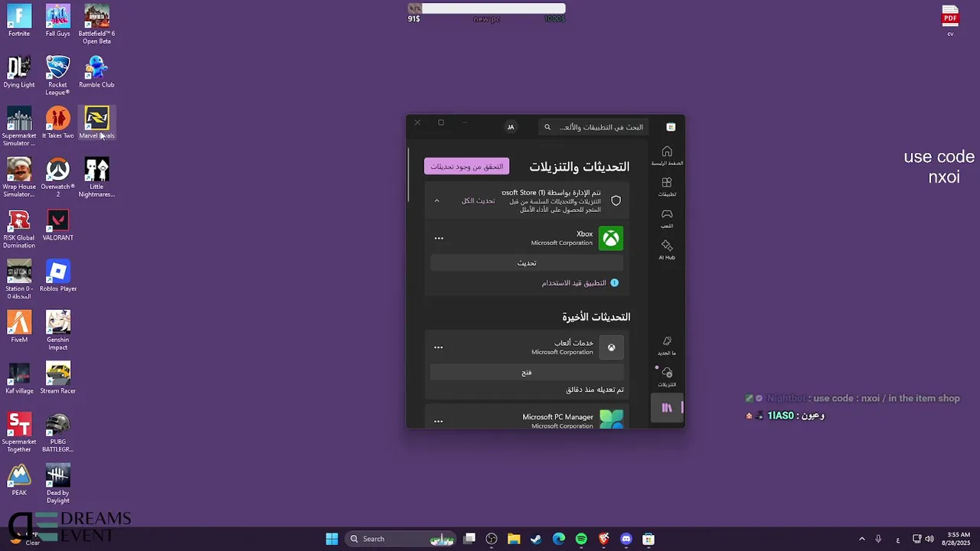The height and width of the screenshot is (551, 980).
Task: Select the Little Nightmares desktop icon
Action: (x=96, y=178)
